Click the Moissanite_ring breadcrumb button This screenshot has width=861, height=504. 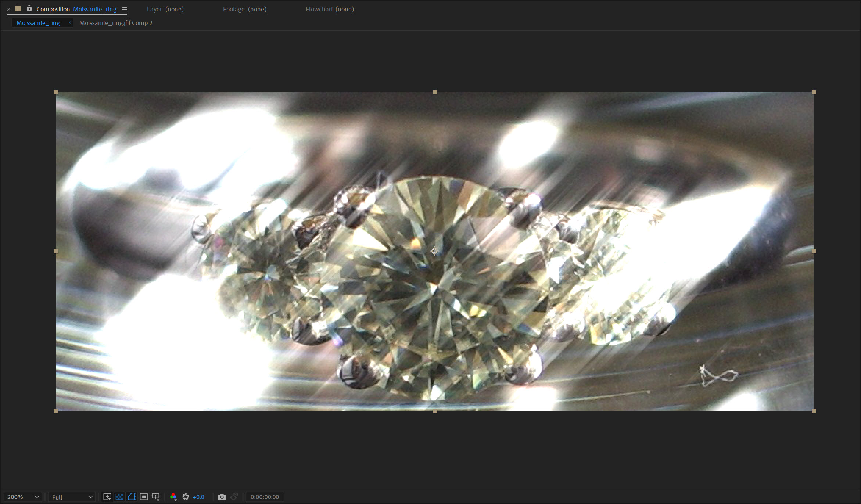click(38, 23)
